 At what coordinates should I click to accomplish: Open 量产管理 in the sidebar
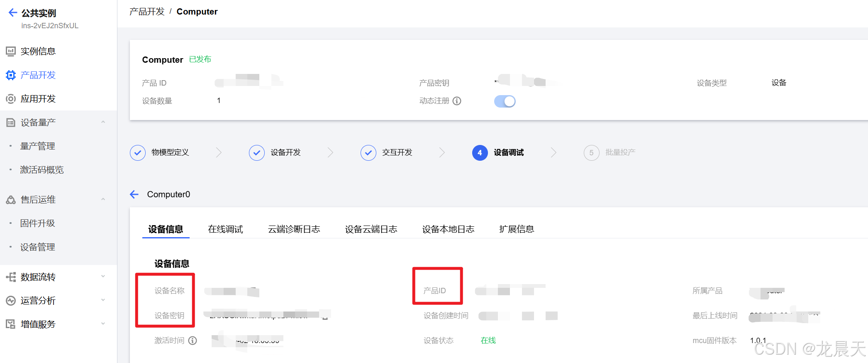click(x=38, y=146)
